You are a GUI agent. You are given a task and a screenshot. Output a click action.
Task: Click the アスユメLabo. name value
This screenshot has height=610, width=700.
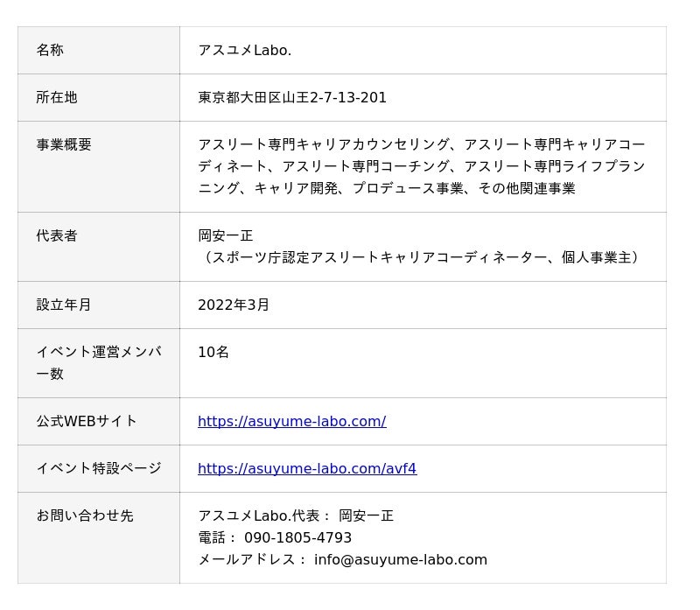click(x=244, y=50)
